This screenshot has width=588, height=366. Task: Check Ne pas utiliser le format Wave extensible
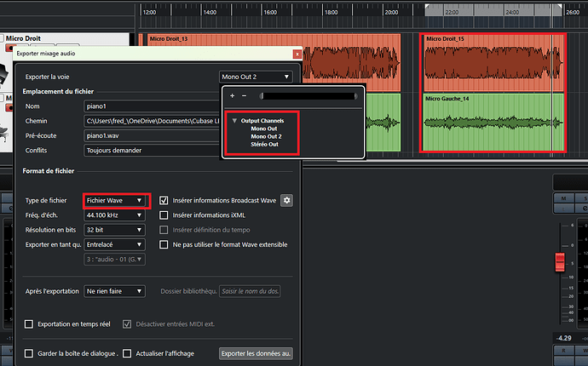164,244
